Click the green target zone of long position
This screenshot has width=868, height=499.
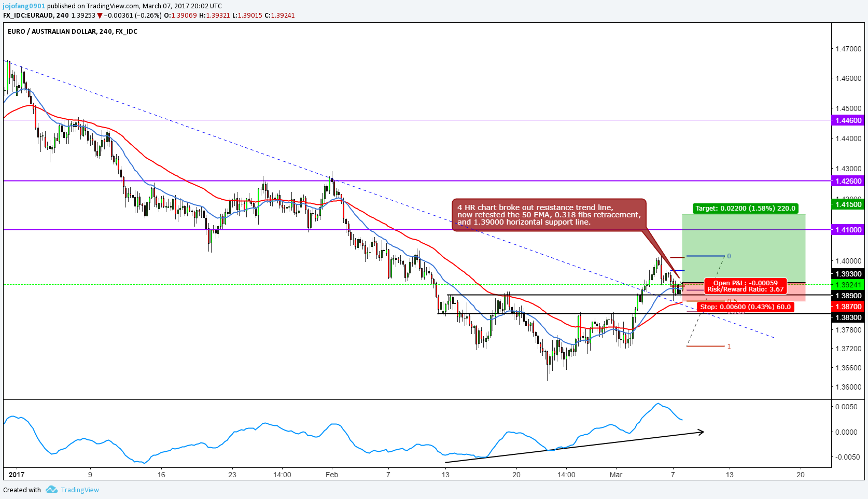click(x=744, y=248)
